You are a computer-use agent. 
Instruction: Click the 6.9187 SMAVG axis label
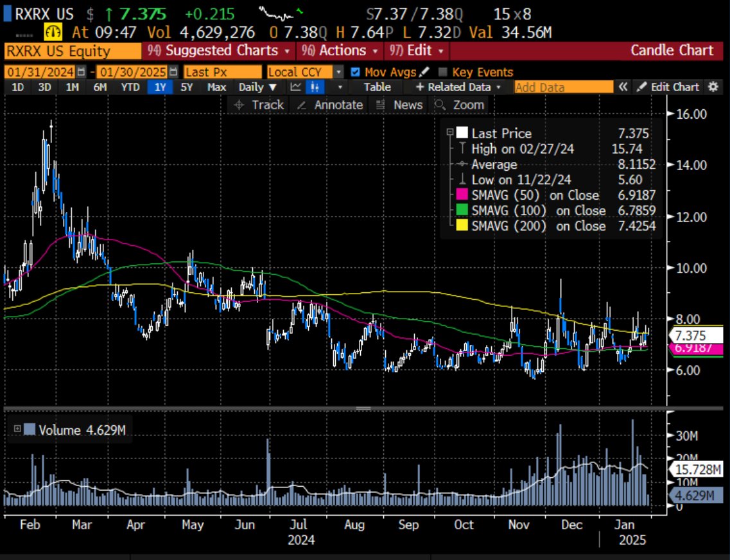pos(695,348)
